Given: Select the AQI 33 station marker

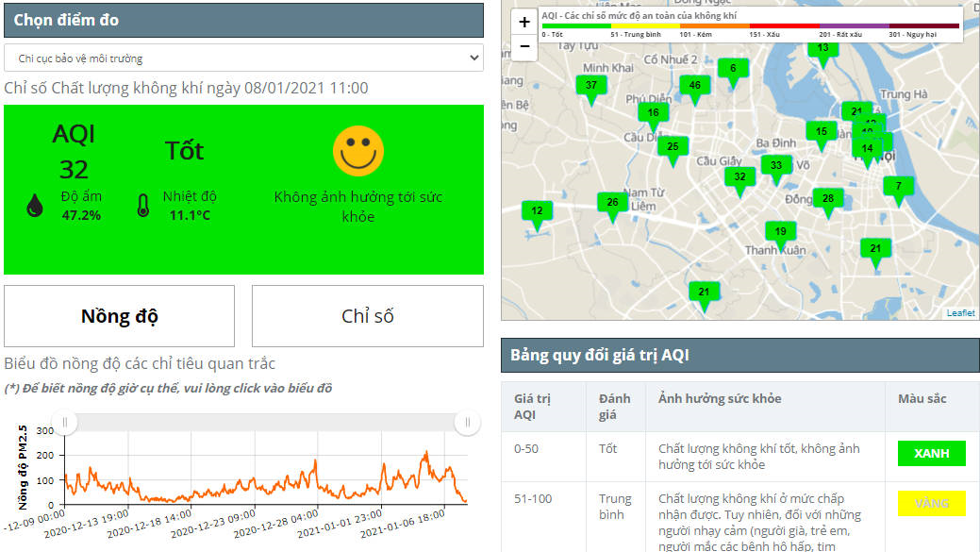Looking at the screenshot, I should (776, 167).
